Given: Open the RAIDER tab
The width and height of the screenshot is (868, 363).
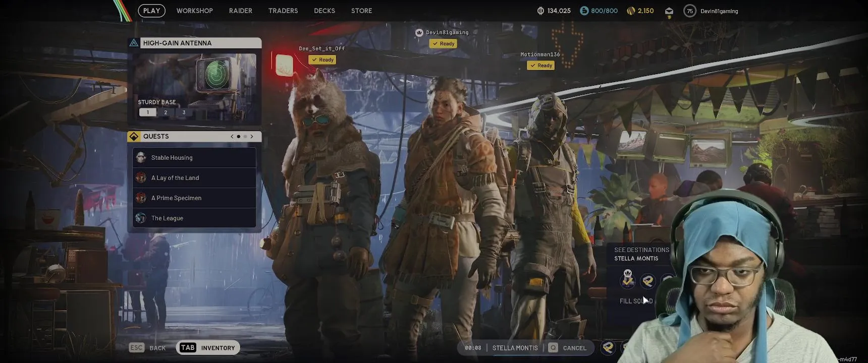Looking at the screenshot, I should (240, 11).
